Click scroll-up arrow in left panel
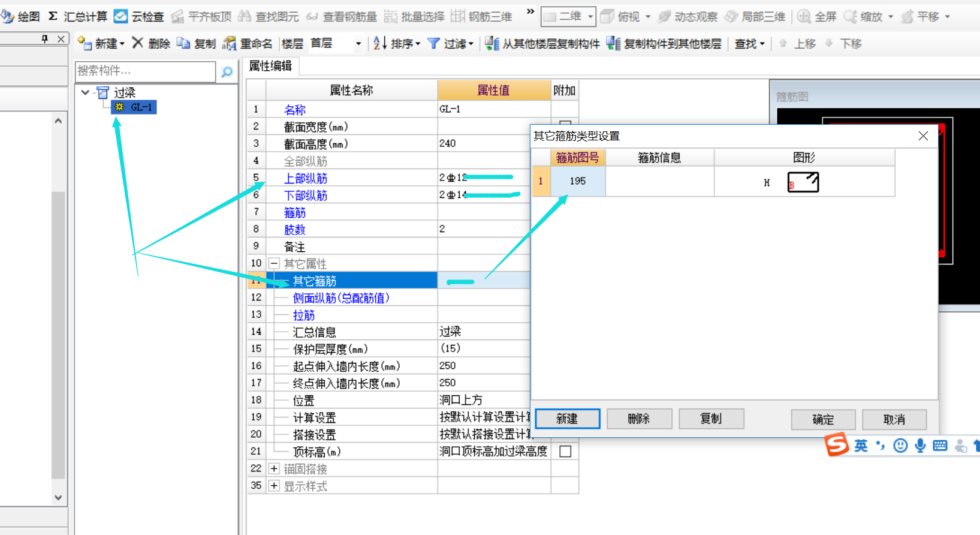The image size is (980, 535). pos(58,121)
